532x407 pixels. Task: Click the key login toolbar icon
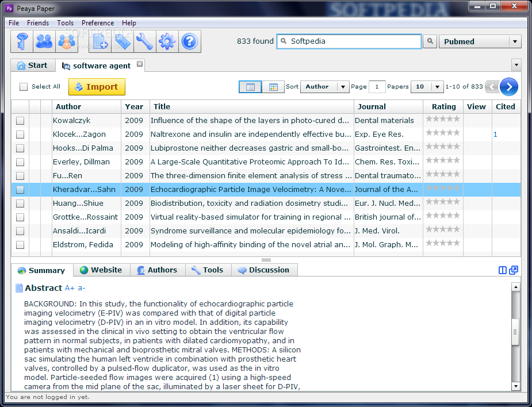(22, 41)
